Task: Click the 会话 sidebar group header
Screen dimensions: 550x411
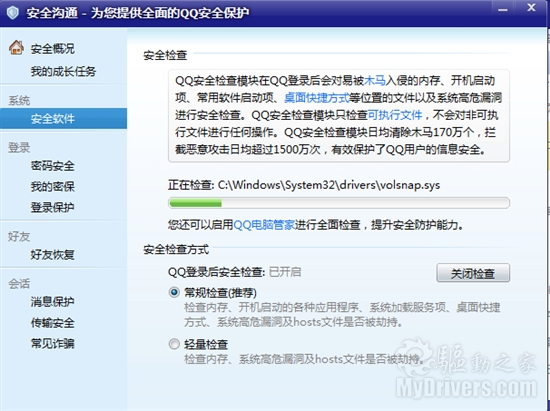Action: coord(19,283)
